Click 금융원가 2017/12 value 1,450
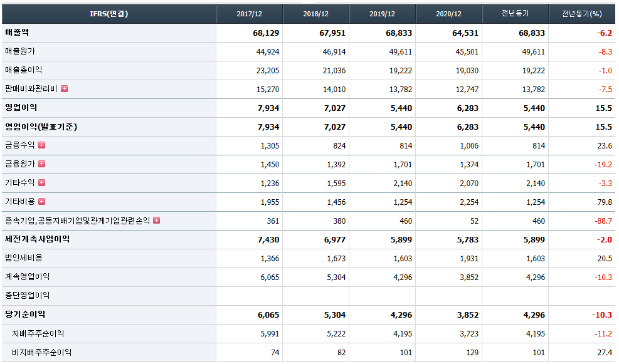This screenshot has height=364, width=619. coord(270,164)
